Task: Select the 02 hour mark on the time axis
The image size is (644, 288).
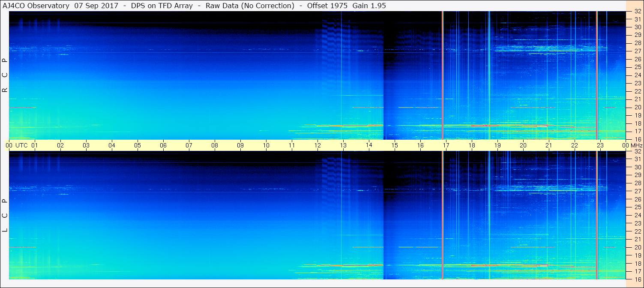Action: point(60,146)
